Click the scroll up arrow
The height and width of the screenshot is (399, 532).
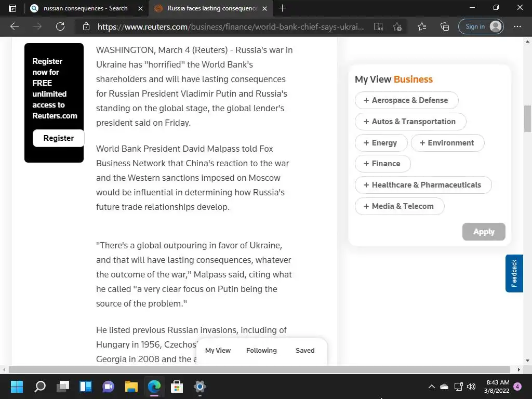tap(527, 42)
